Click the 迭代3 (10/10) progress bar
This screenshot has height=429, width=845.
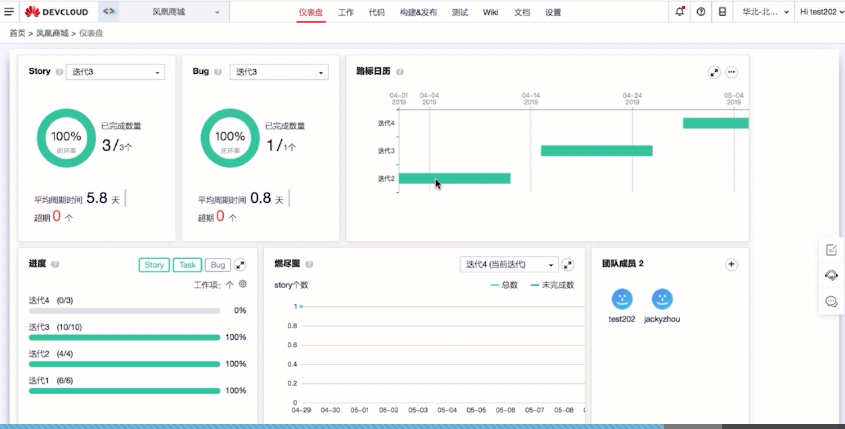pyautogui.click(x=124, y=337)
